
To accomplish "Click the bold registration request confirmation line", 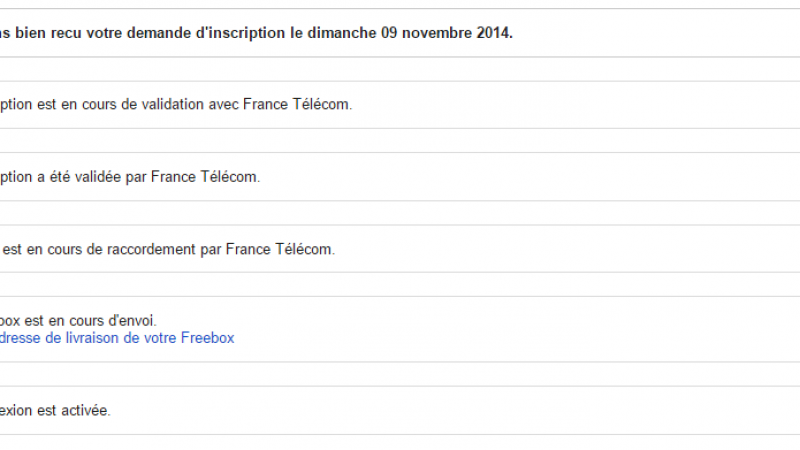I will point(256,32).
